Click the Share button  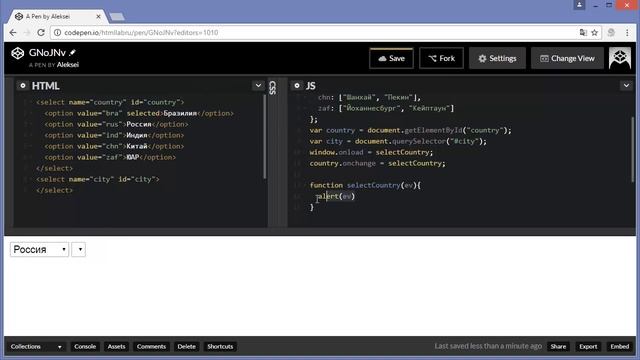pyautogui.click(x=558, y=347)
